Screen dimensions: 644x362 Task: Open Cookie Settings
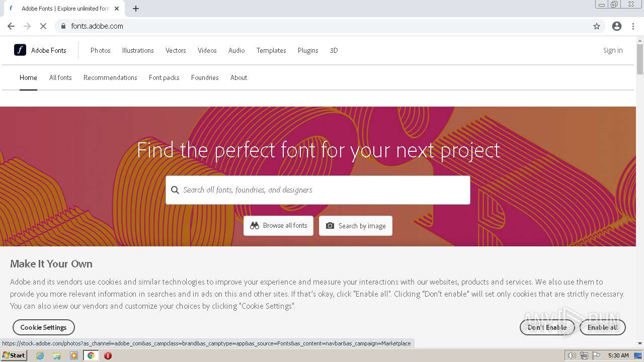[x=43, y=327]
